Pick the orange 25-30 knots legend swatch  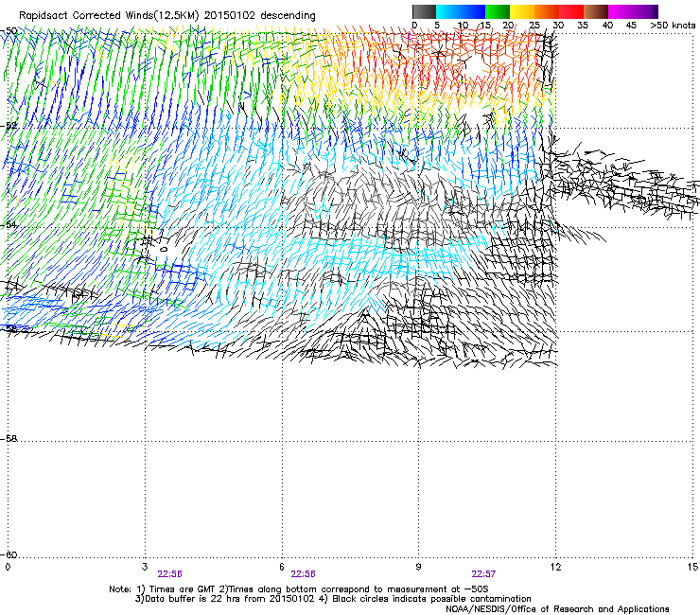(x=547, y=11)
